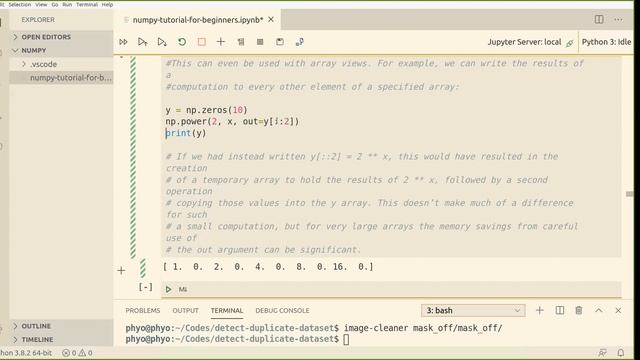Restart the Jupyter kernel

[x=182, y=42]
